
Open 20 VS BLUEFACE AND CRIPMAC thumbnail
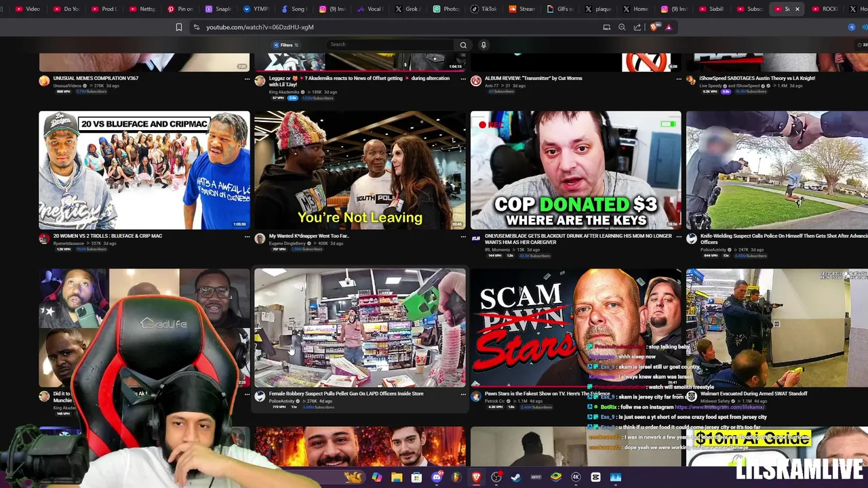click(x=144, y=170)
